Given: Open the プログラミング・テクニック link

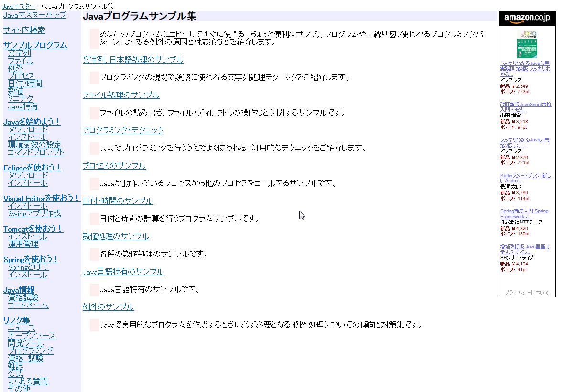Looking at the screenshot, I should (123, 130).
